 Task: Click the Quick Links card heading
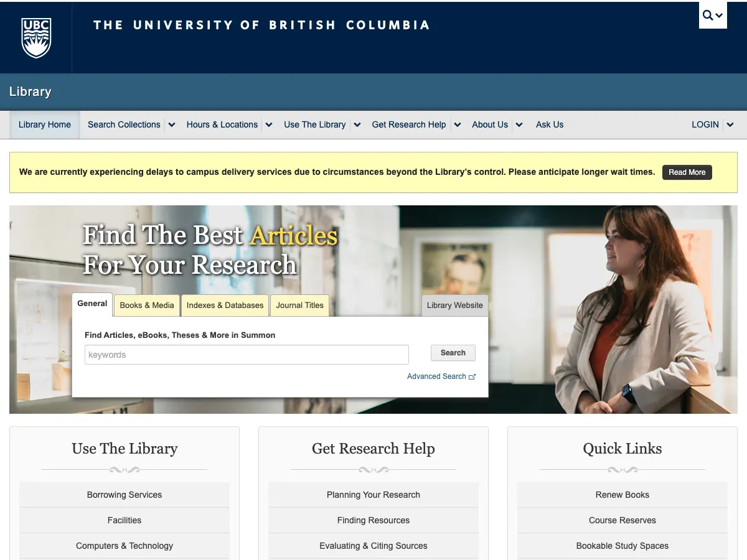[622, 449]
